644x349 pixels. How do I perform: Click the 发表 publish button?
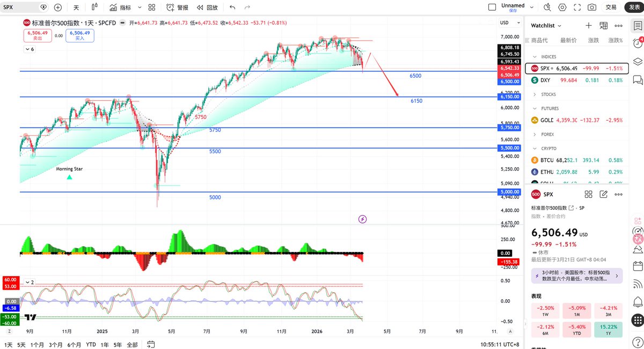tap(633, 7)
